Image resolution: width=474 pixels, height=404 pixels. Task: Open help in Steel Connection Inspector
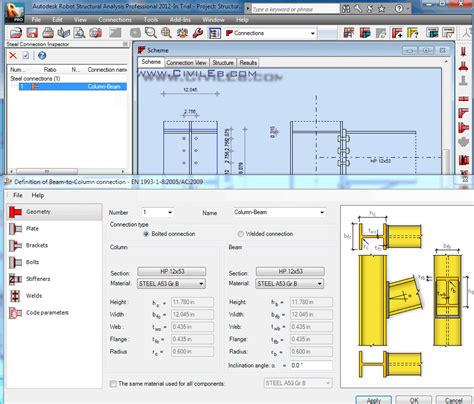coord(42,56)
